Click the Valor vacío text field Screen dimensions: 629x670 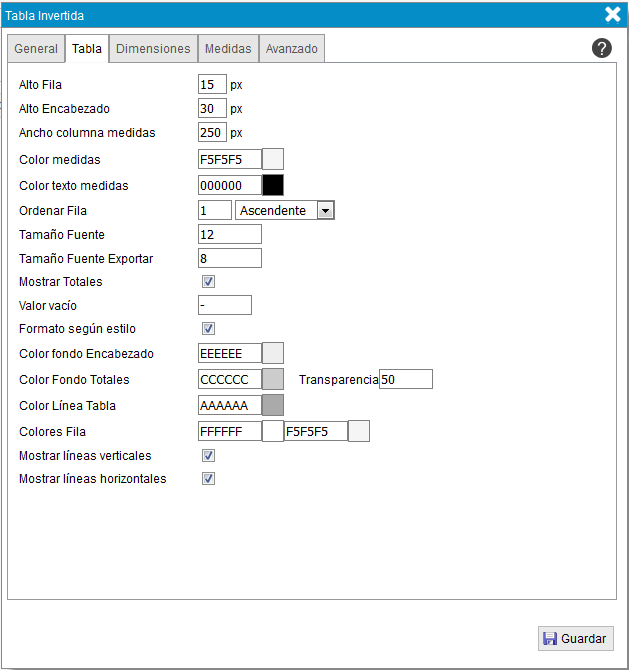point(225,305)
